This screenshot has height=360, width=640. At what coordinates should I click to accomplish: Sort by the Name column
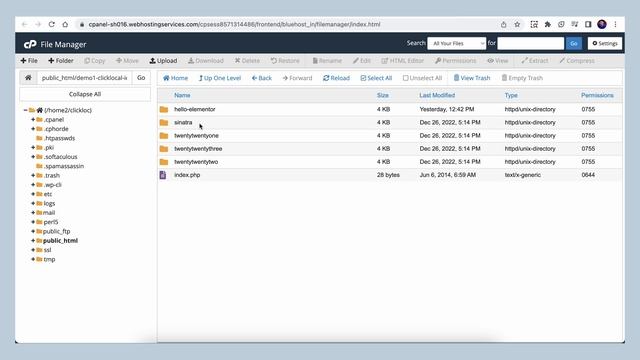tap(182, 95)
